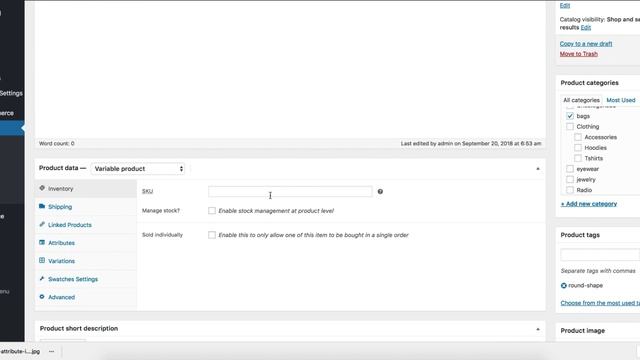The height and width of the screenshot is (360, 640).
Task: Click the Linked Products link icon
Action: [x=42, y=224]
